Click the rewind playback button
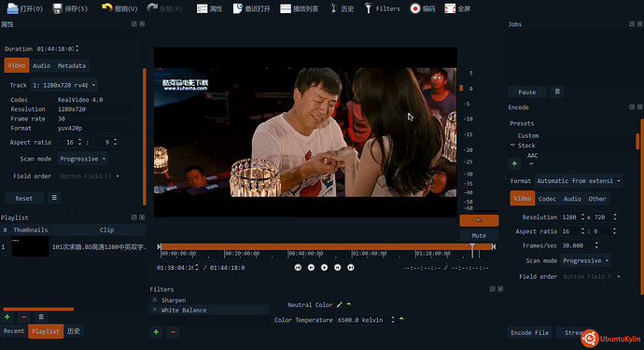 click(x=311, y=268)
